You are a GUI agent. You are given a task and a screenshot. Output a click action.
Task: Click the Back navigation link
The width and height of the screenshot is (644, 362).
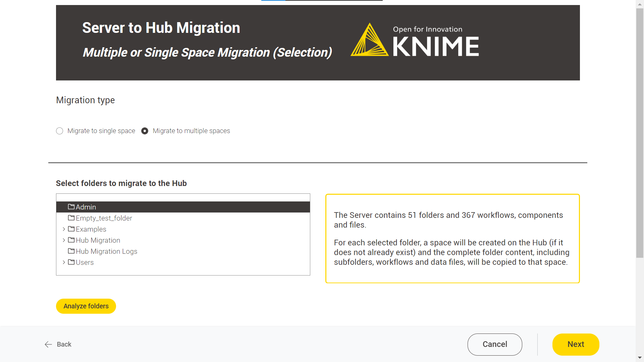tap(57, 344)
